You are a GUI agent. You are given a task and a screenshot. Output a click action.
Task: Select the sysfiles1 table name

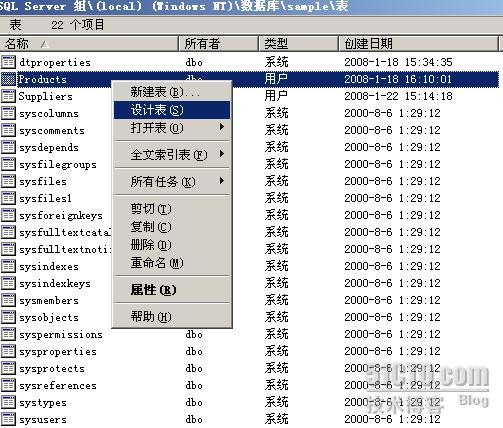click(45, 199)
